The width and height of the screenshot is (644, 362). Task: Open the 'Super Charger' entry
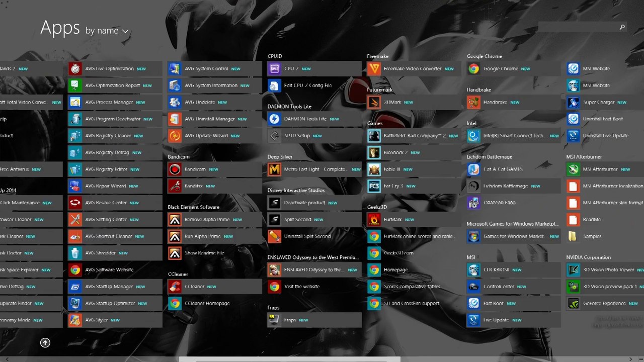598,103
